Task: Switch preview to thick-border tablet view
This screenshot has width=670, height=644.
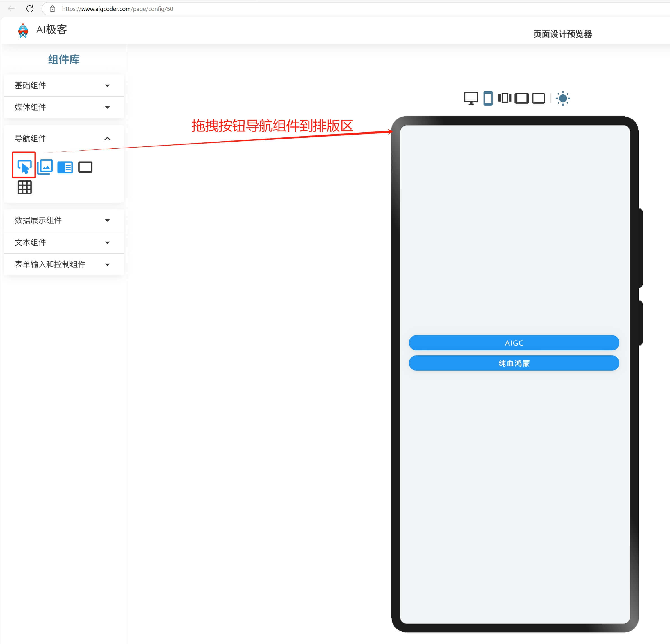Action: pos(521,99)
